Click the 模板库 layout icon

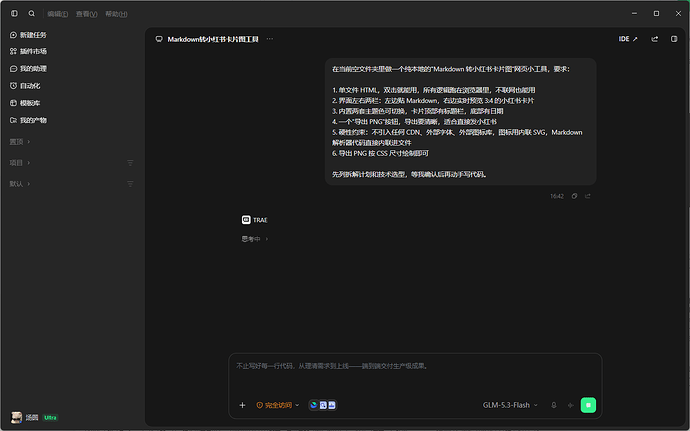(13, 103)
